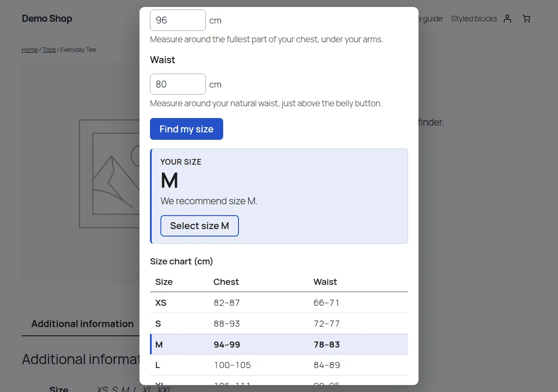558x392 pixels.
Task: Click Everyday Tee breadcrumb text
Action: (78, 50)
